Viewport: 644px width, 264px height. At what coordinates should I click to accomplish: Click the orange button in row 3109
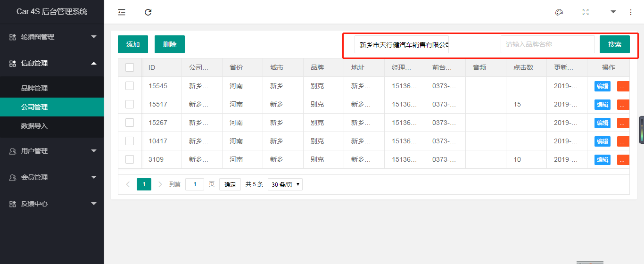coord(623,159)
